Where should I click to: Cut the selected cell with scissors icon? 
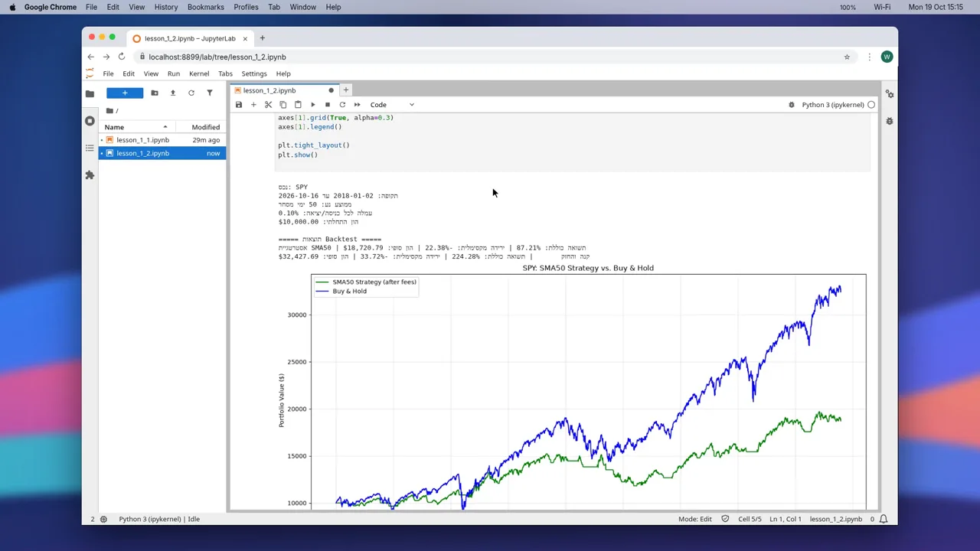(x=268, y=105)
